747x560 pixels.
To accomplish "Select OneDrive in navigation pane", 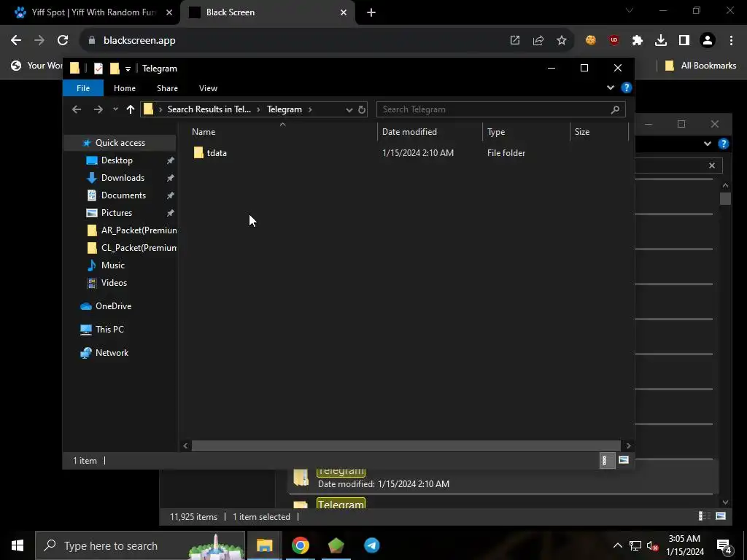I will 113,306.
